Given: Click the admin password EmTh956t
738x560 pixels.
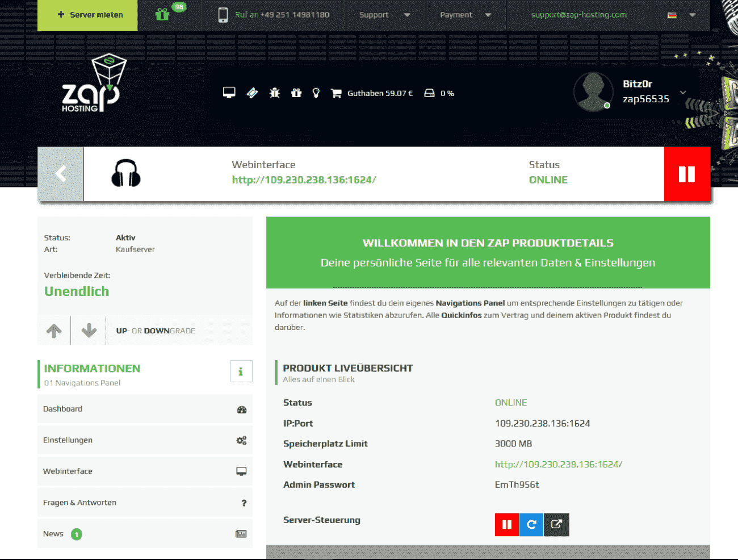Looking at the screenshot, I should click(517, 484).
